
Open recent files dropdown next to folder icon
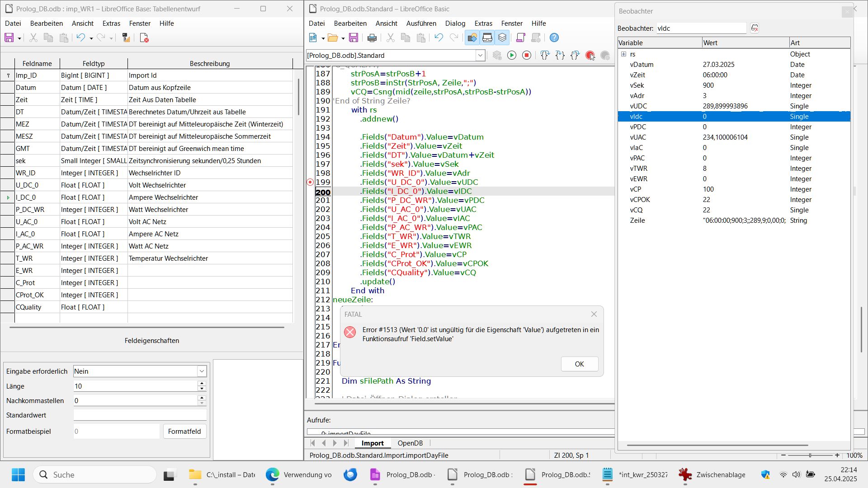point(343,38)
